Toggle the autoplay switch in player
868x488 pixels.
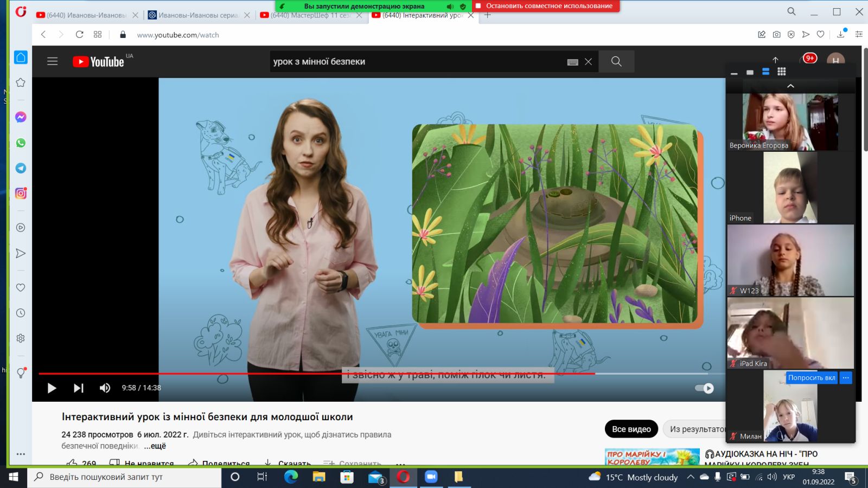705,388
